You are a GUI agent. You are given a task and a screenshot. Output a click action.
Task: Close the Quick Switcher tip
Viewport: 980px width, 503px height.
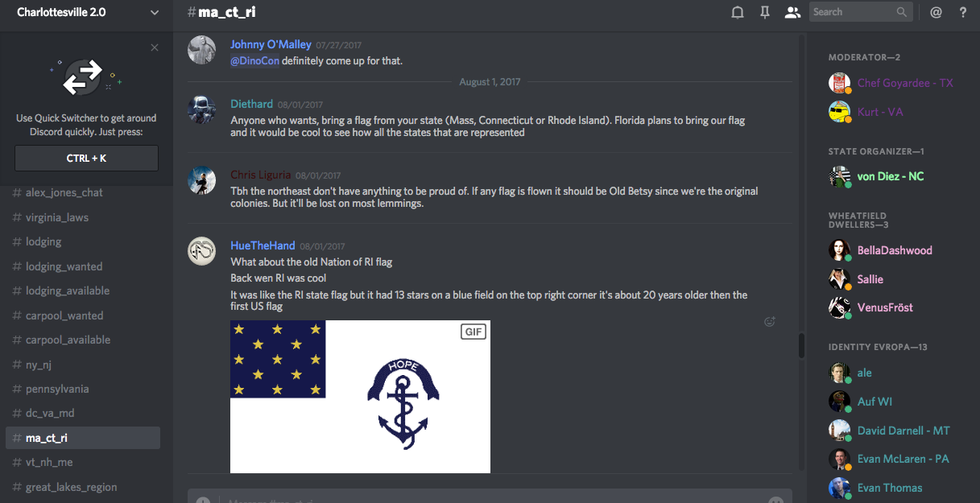[x=155, y=47]
